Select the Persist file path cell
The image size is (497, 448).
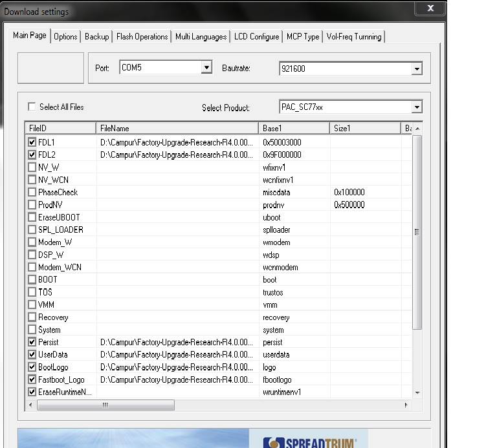[177, 342]
